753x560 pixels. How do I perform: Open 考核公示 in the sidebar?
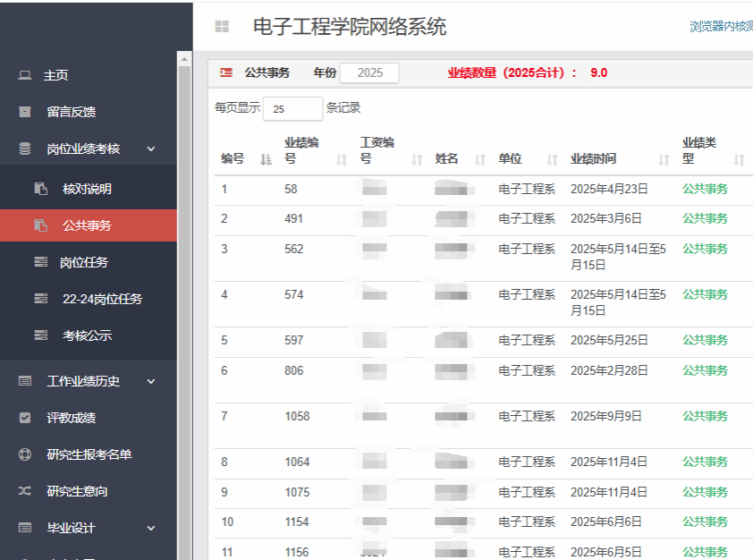point(87,335)
